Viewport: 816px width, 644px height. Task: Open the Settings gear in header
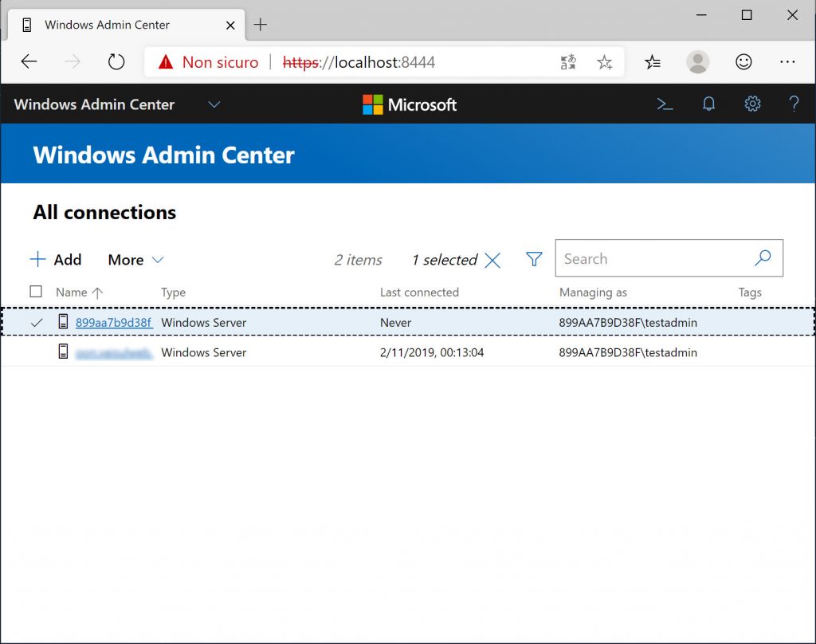[x=752, y=104]
